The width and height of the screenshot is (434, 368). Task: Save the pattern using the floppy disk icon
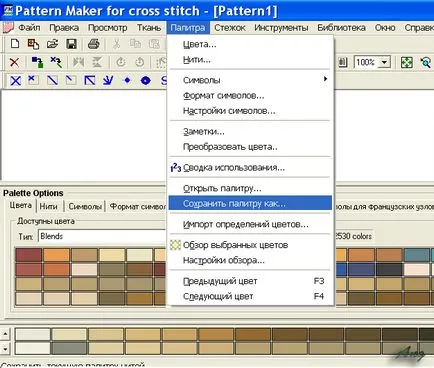(x=72, y=44)
